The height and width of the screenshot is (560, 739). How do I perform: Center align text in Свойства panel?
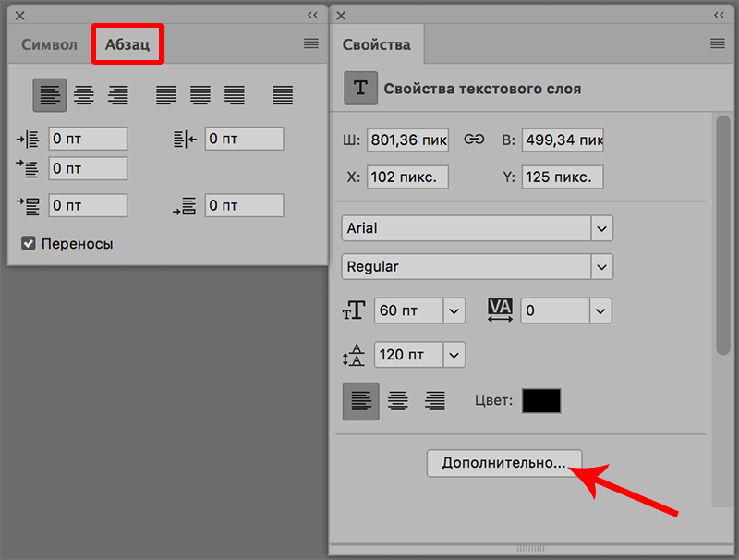397,400
